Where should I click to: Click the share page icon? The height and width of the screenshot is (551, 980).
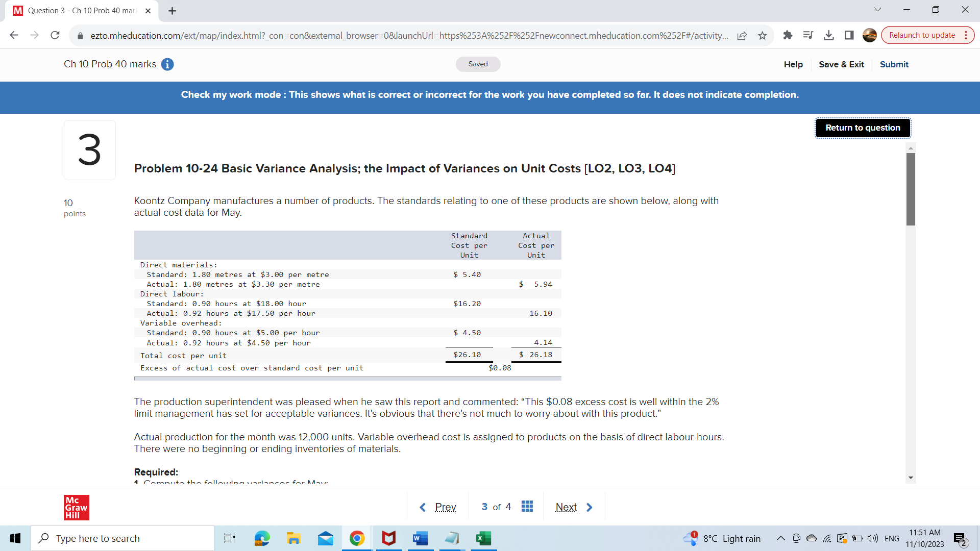pos(742,35)
